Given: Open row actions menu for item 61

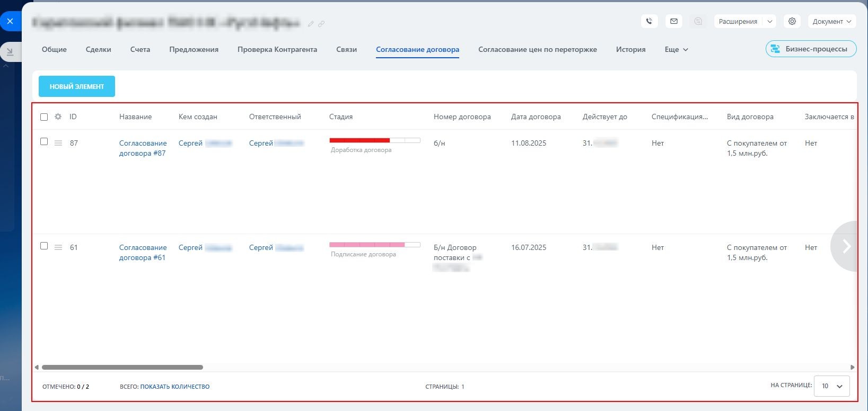Looking at the screenshot, I should coord(58,247).
